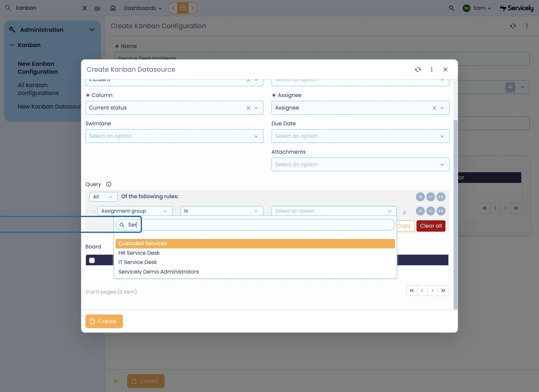
Task: Go to the home page
Action: 113,8
